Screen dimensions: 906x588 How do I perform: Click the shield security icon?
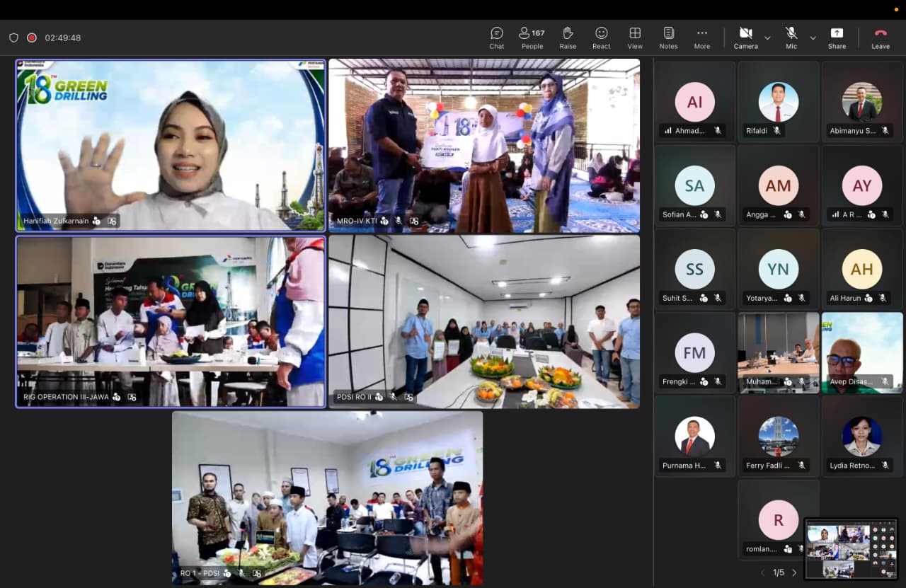tap(13, 38)
